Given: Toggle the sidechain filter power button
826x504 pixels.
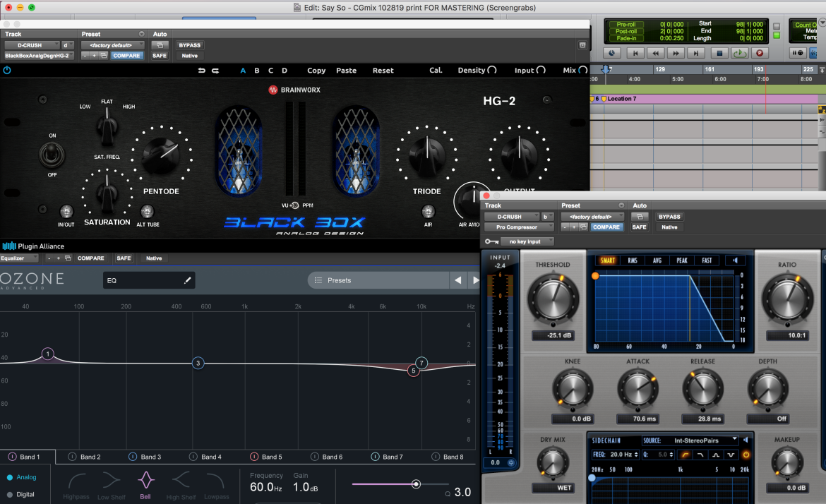Looking at the screenshot, I should click(746, 455).
